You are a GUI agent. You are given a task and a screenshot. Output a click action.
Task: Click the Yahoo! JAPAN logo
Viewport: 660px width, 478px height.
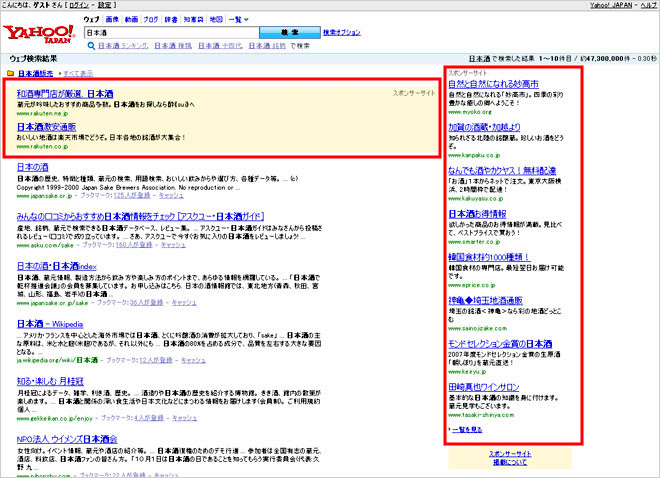tap(39, 34)
